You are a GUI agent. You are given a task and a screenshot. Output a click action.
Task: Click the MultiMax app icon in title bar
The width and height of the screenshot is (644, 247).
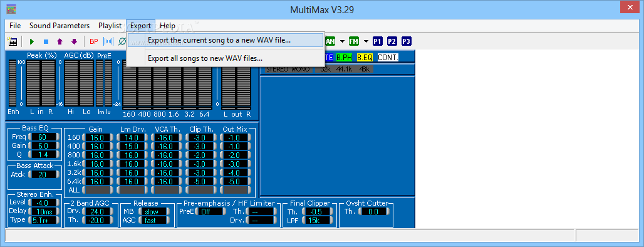pos(11,9)
